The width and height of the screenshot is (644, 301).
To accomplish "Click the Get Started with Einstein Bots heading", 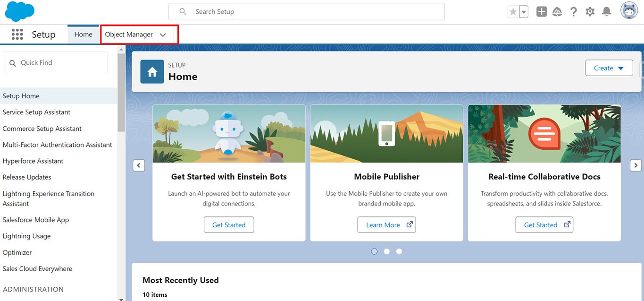I will [x=229, y=177].
